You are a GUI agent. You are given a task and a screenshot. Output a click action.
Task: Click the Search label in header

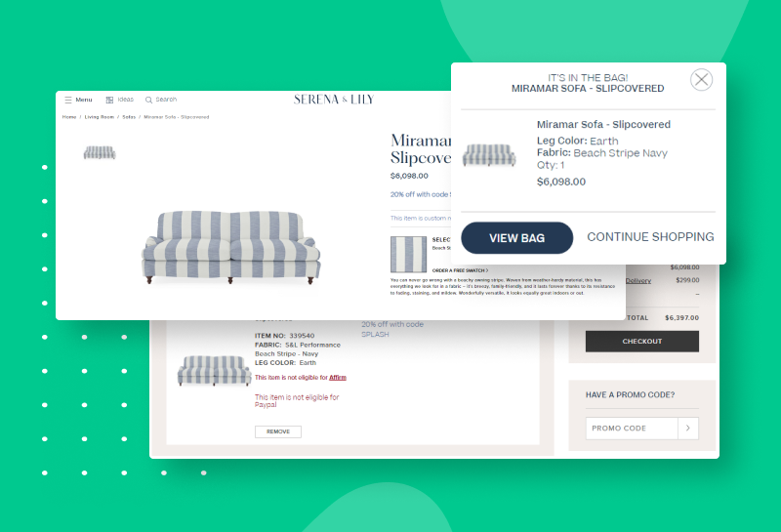(166, 100)
